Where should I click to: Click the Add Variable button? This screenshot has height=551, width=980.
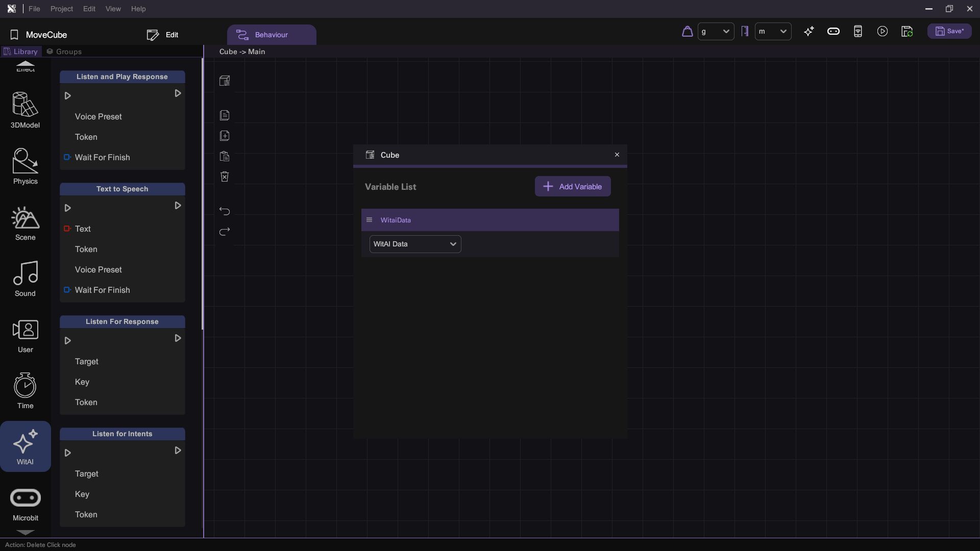(572, 187)
